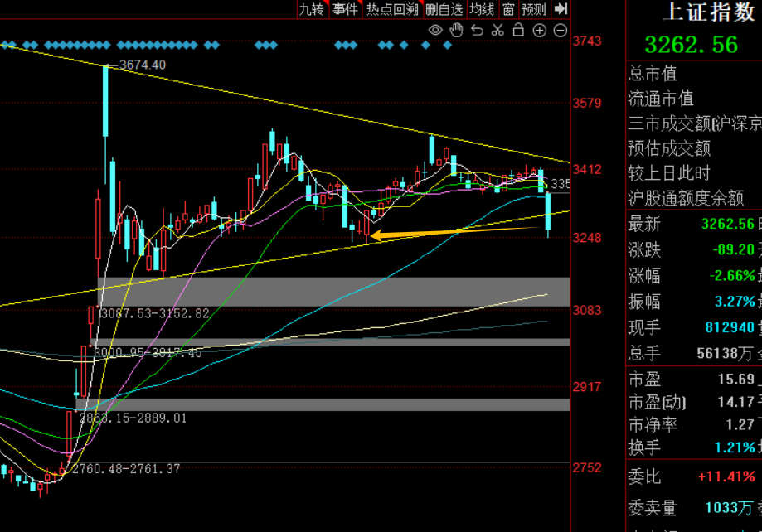762x532 pixels.
Task: Collapse the side panel with the arrow-bar icon
Action: tap(561, 9)
